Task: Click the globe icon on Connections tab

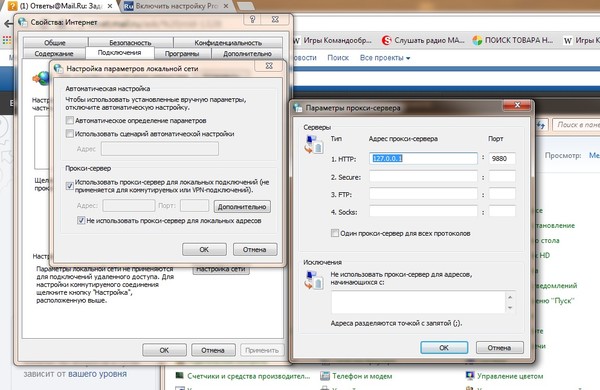Action: click(x=41, y=78)
